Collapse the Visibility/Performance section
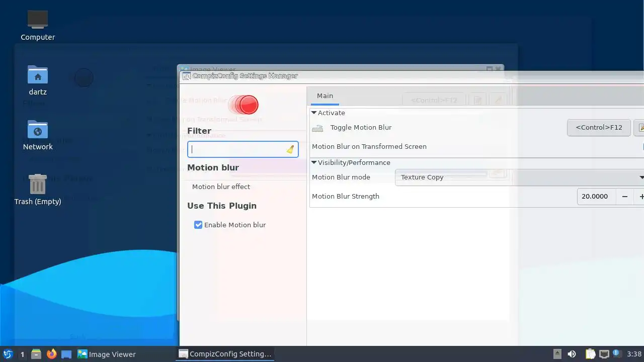The image size is (644, 362). pyautogui.click(x=314, y=162)
